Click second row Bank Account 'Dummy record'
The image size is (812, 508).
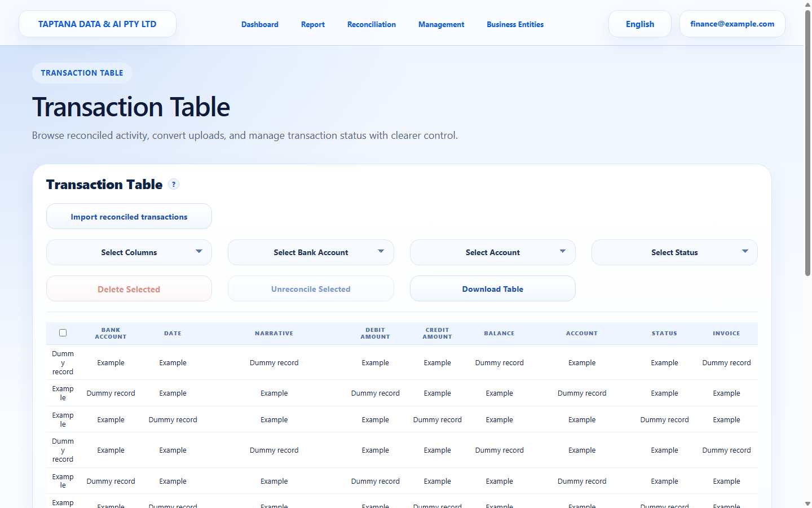coord(111,393)
